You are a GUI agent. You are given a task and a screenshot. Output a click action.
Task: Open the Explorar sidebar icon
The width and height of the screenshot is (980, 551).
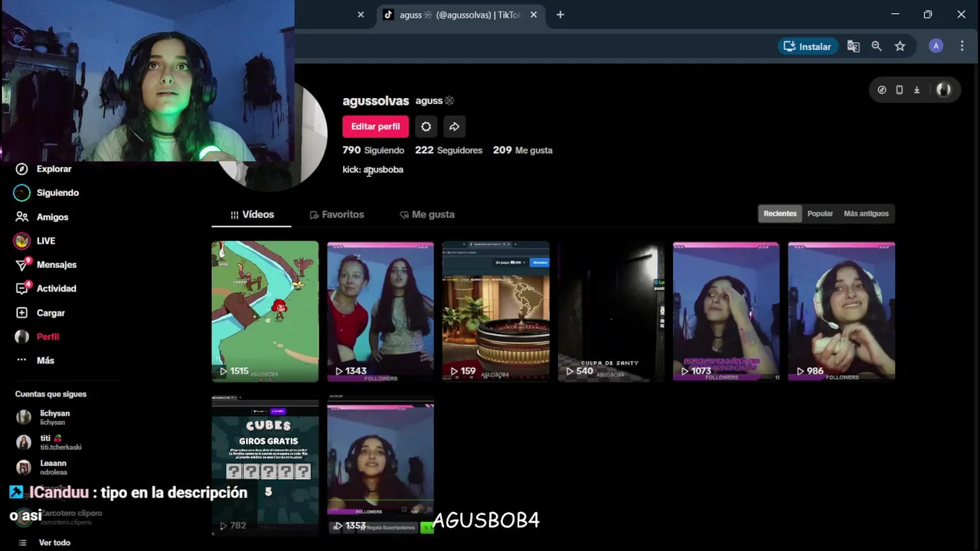[x=22, y=169]
